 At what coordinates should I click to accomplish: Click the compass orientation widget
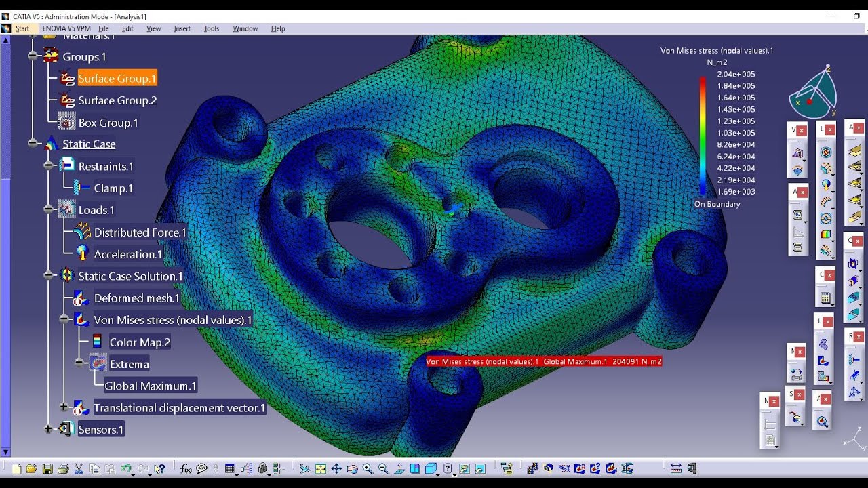(x=812, y=91)
